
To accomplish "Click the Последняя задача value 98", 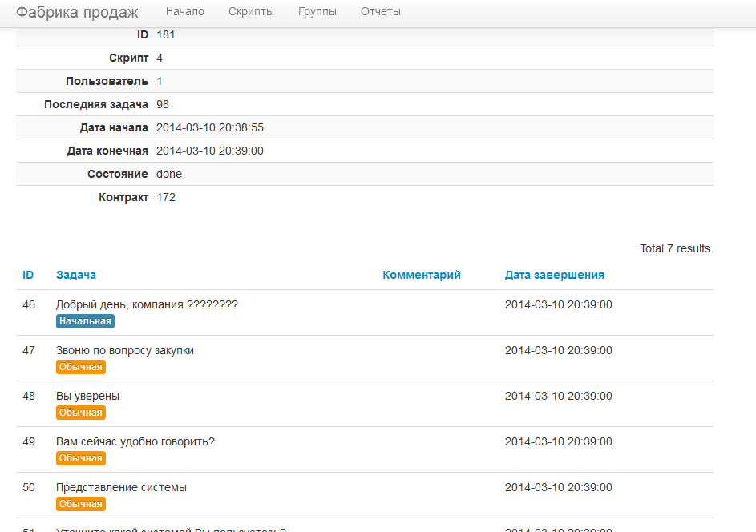I will coord(163,105).
